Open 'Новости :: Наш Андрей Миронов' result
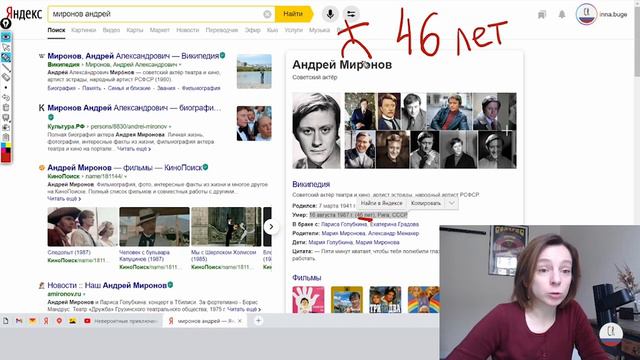Screen dimensions: 640x360 107,285
